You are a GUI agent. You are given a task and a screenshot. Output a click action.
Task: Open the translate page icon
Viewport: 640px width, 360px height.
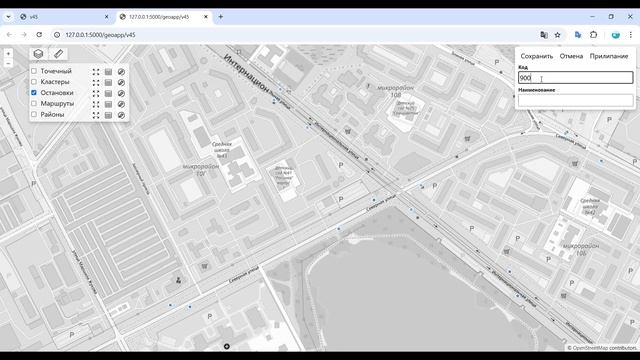544,35
